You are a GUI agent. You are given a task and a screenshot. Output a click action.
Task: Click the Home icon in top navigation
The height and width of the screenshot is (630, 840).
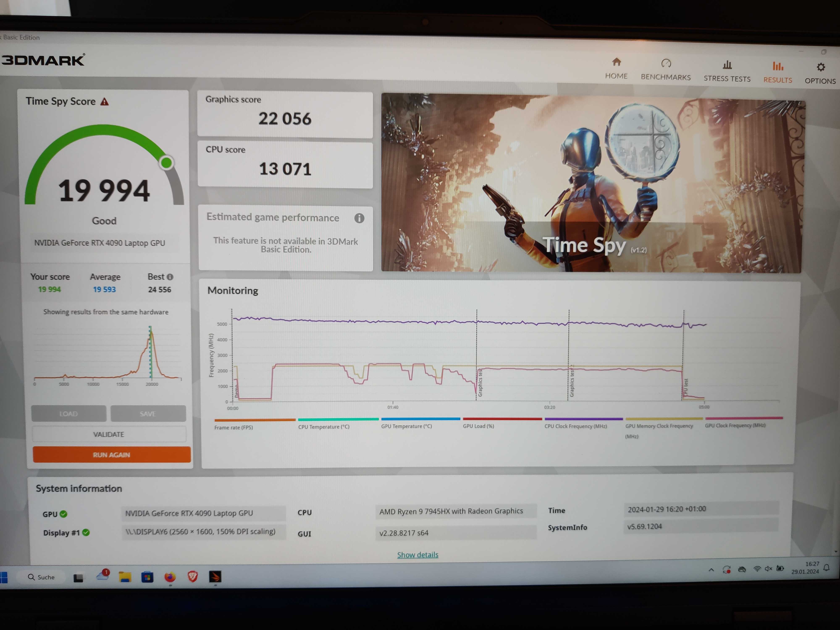coord(616,62)
